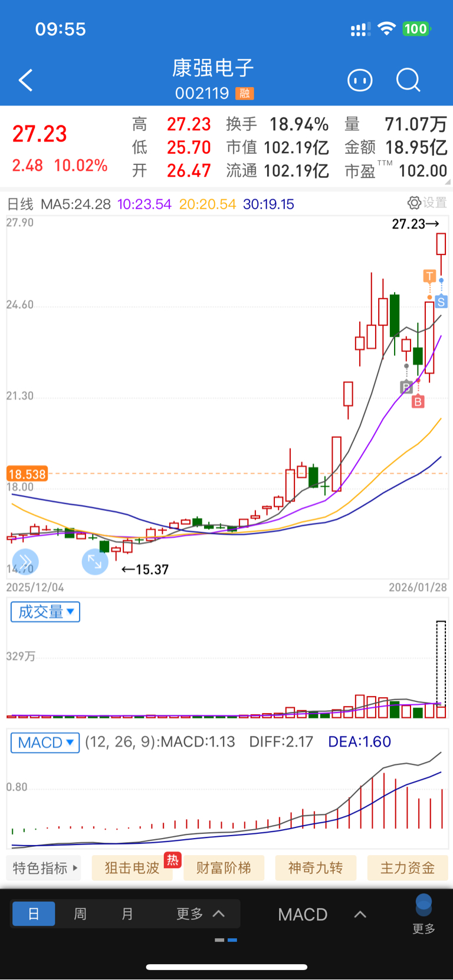Select 财富阶梯 indicator

[x=224, y=868]
